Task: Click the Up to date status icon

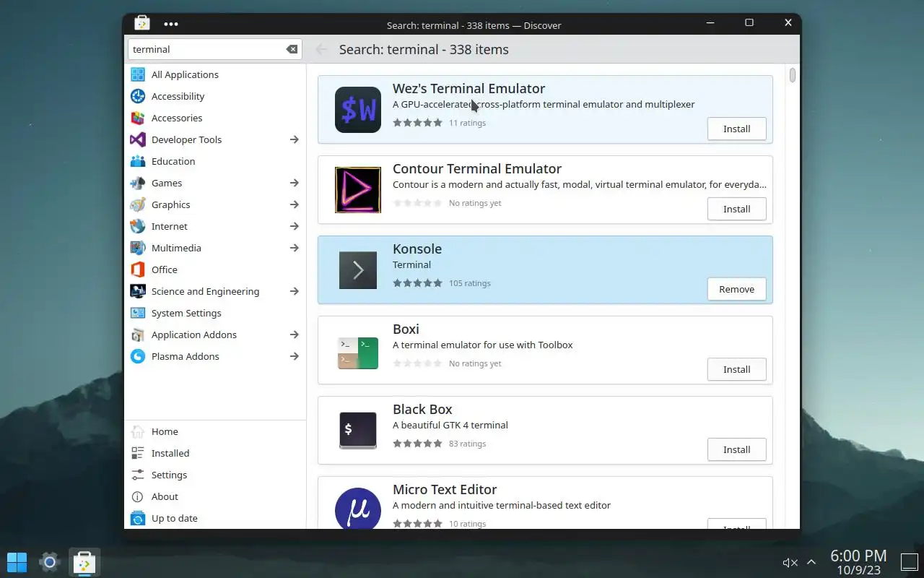Action: (x=138, y=518)
